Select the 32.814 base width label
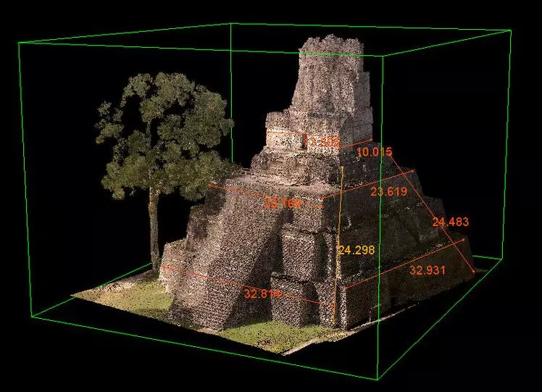The image size is (542, 392). (263, 294)
